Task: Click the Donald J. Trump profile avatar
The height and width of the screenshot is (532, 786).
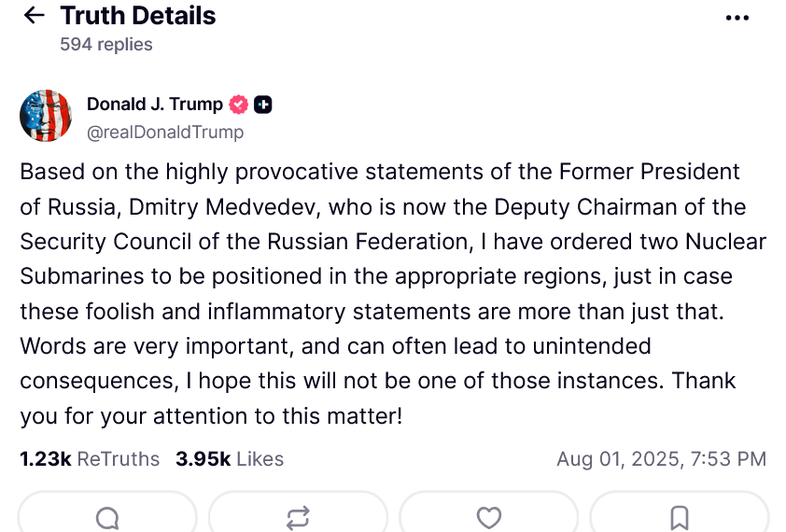Action: (46, 116)
